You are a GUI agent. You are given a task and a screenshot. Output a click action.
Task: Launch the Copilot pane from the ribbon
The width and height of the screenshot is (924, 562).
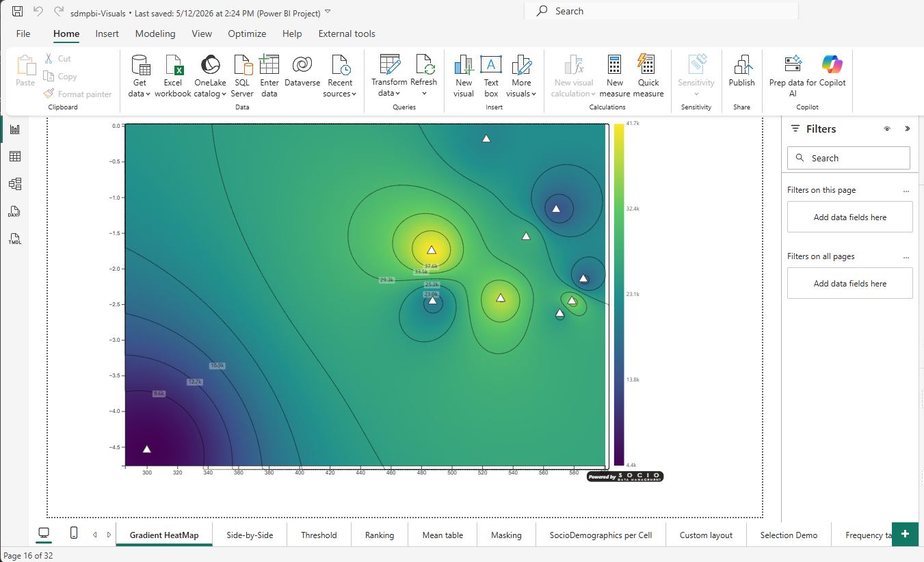click(832, 71)
